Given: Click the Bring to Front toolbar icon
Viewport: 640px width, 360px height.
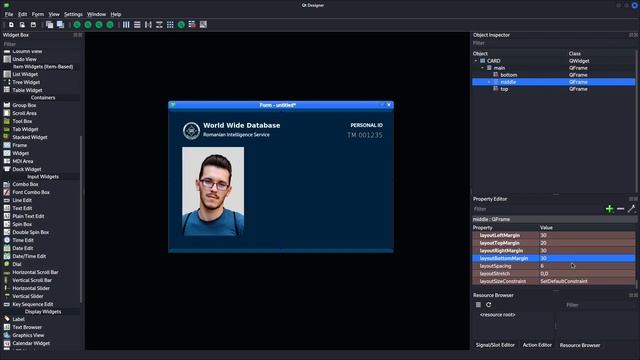Looking at the screenshot, I should pyautogui.click(x=60, y=25).
